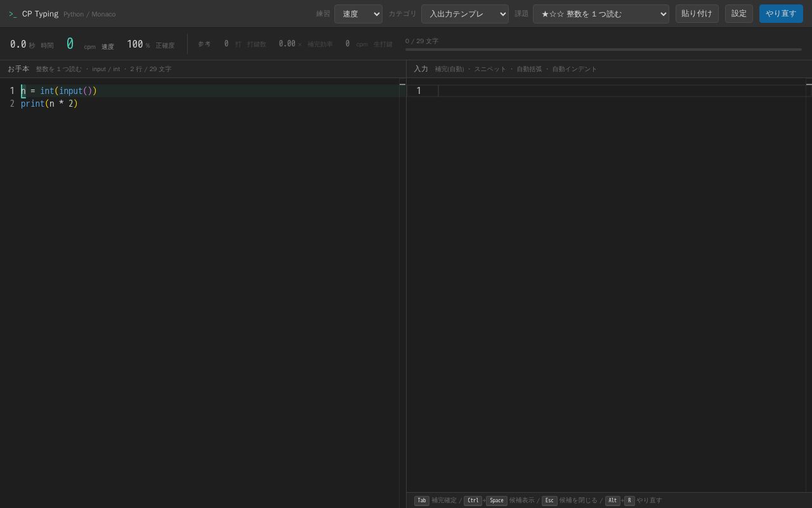Click the CP Typing terminal logo icon
This screenshot has height=508, width=812.
coord(13,14)
